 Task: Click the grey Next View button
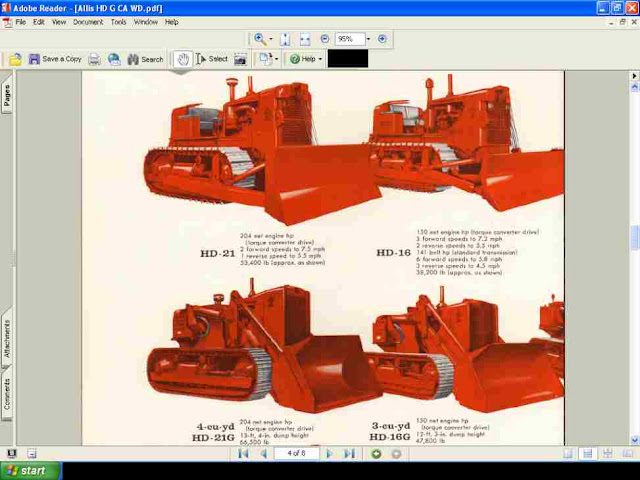click(x=396, y=453)
